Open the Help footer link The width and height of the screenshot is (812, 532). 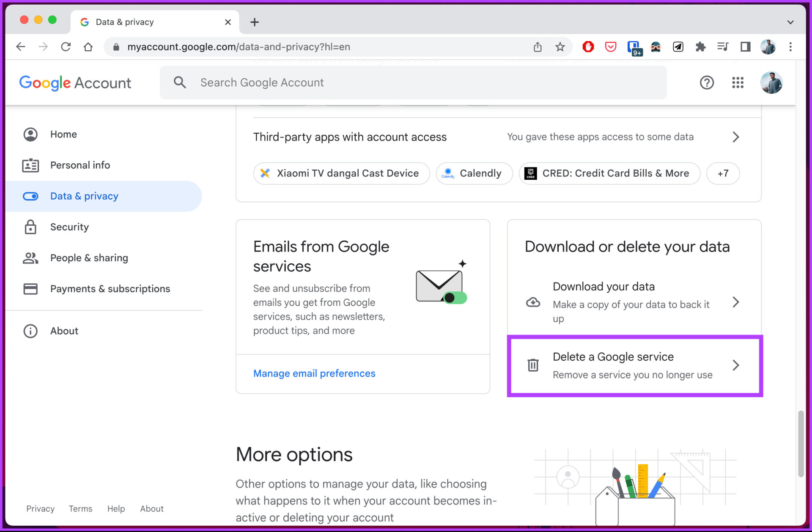[116, 509]
